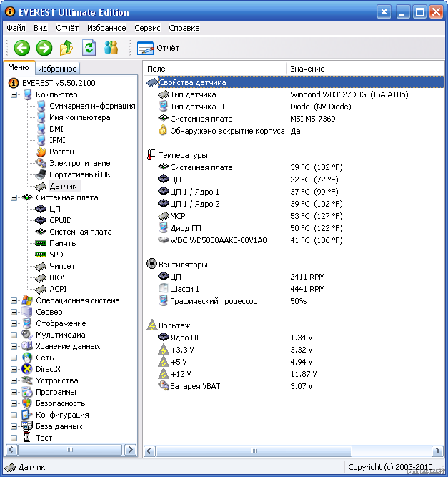Screen dimensions: 448x477
Task: Expand the Мультимедиа node
Action: point(14,335)
